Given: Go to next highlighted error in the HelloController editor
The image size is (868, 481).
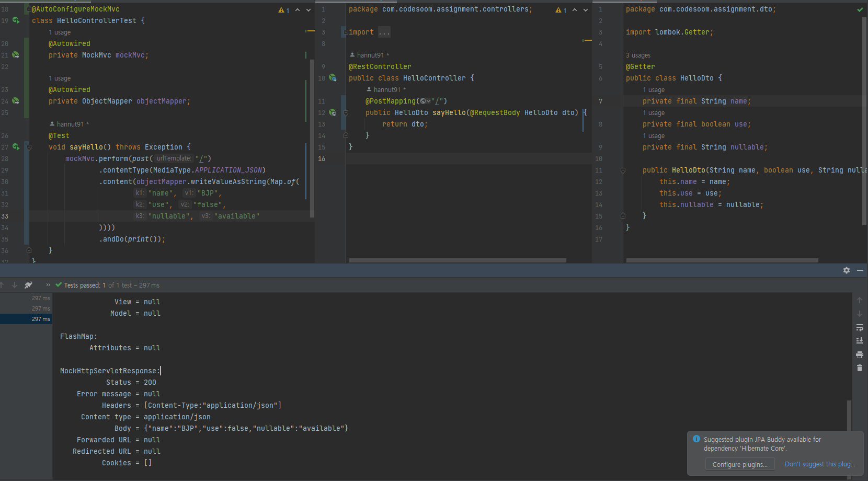Looking at the screenshot, I should (586, 10).
